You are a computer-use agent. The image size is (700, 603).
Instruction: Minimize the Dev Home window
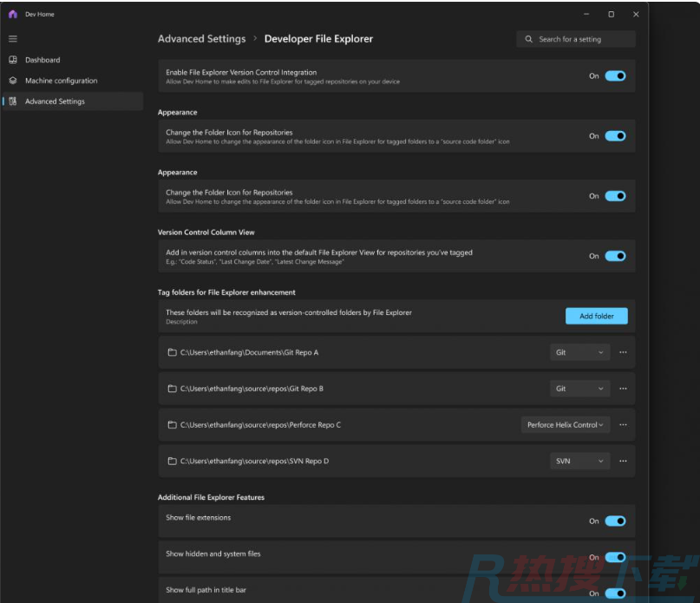click(x=586, y=14)
